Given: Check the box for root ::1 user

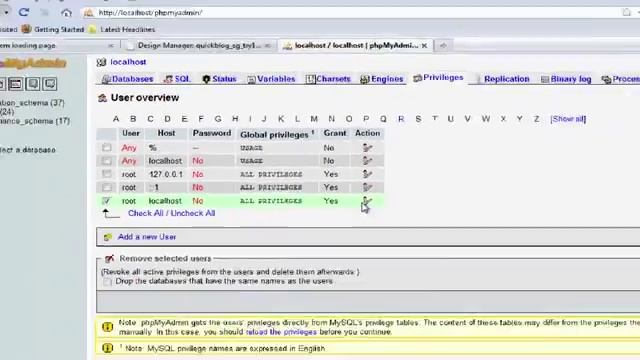Looking at the screenshot, I should tap(107, 187).
